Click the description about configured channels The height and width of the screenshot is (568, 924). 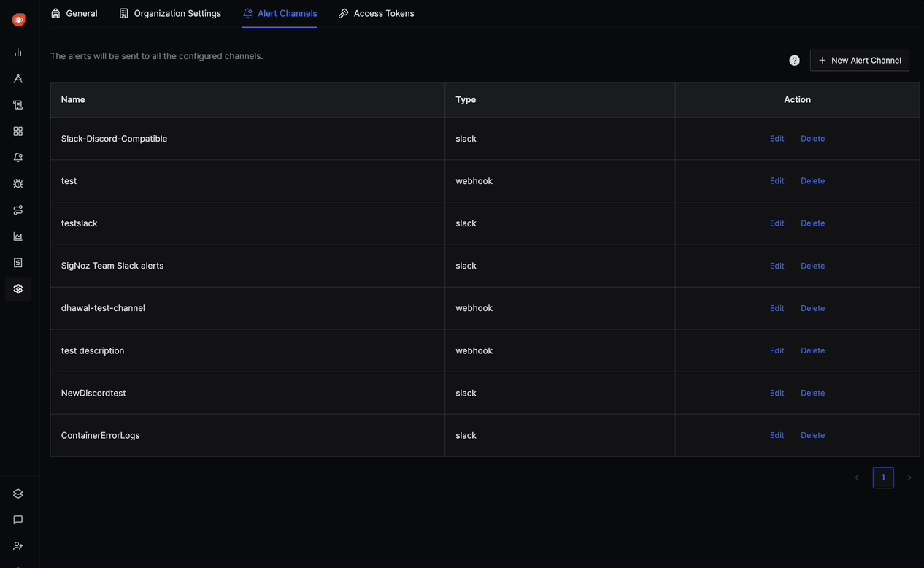tap(157, 56)
